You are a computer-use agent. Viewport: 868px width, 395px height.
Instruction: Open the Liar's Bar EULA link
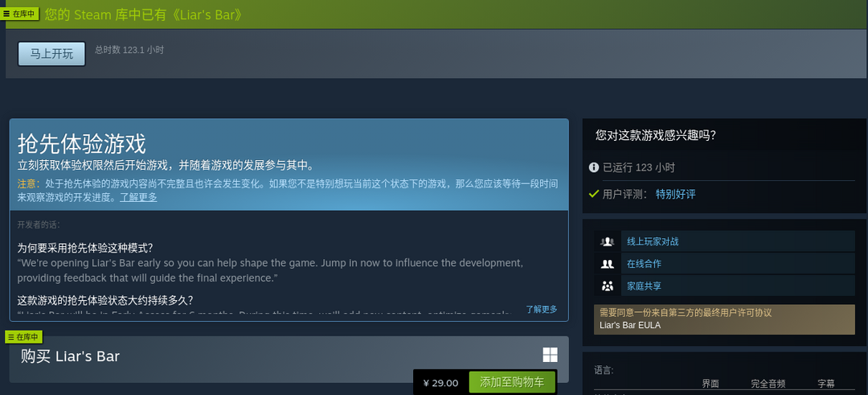630,325
